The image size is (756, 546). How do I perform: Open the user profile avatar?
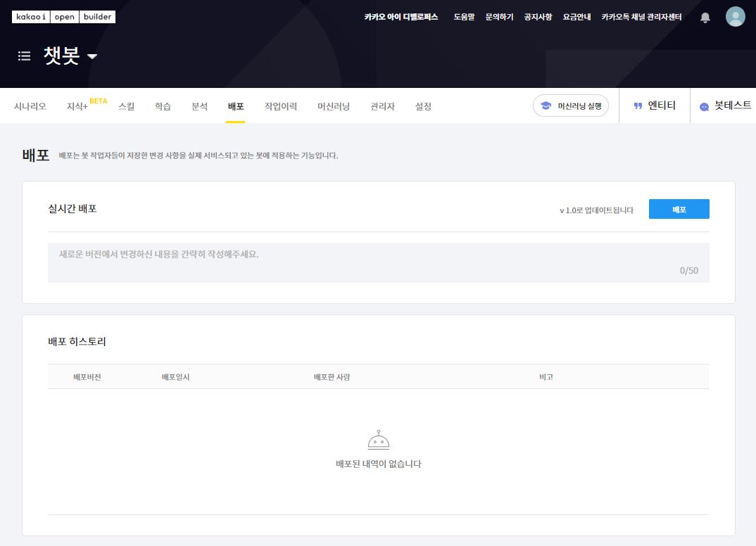point(735,17)
